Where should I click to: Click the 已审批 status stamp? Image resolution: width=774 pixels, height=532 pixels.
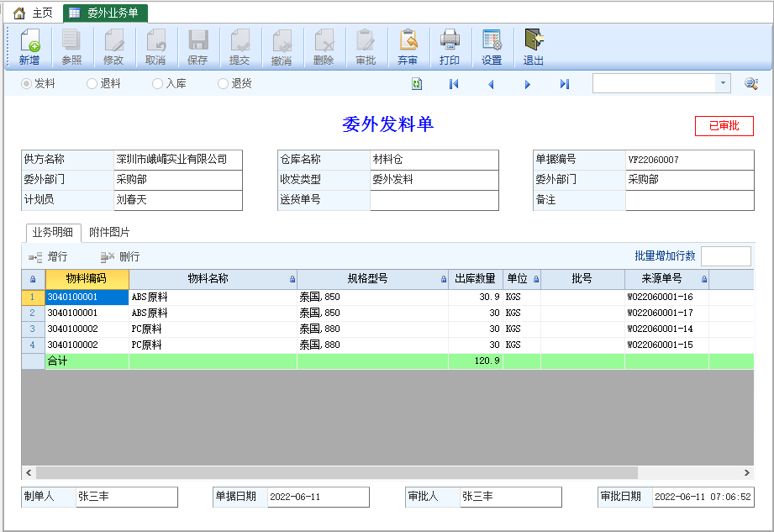coord(724,126)
